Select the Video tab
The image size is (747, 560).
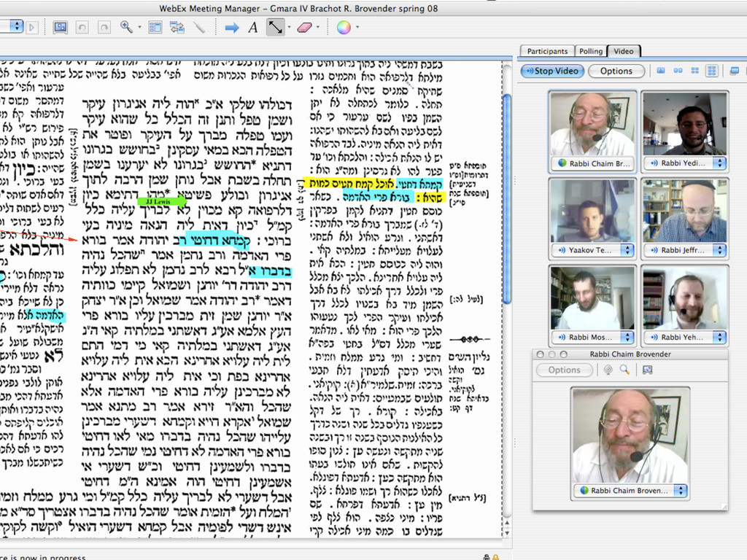[624, 51]
